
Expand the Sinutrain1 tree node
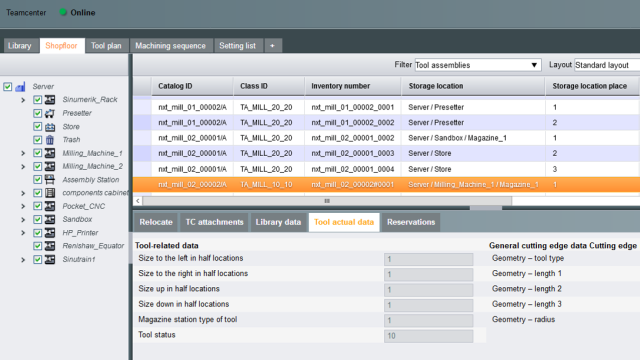click(23, 260)
